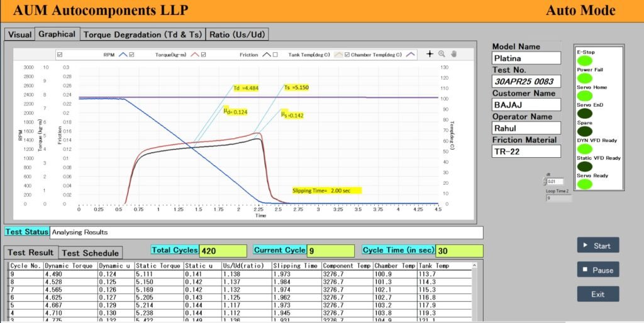Viewport: 644px width, 323px height.
Task: Open the Ratio (Us/Ud) tab
Action: pyautogui.click(x=241, y=35)
